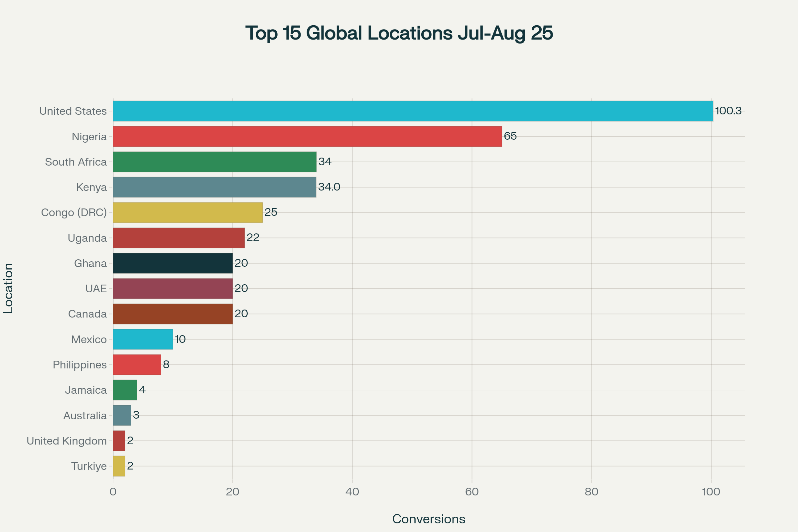The width and height of the screenshot is (798, 532).
Task: Click the Conversions axis label
Action: pyautogui.click(x=429, y=519)
